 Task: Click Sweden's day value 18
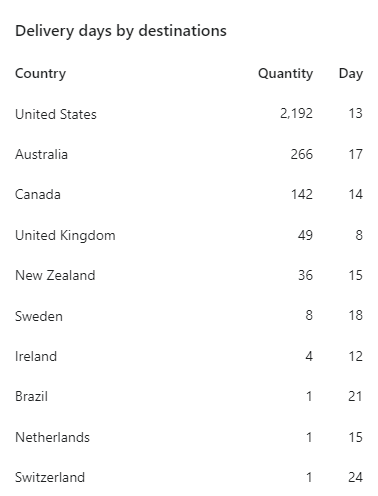point(356,316)
